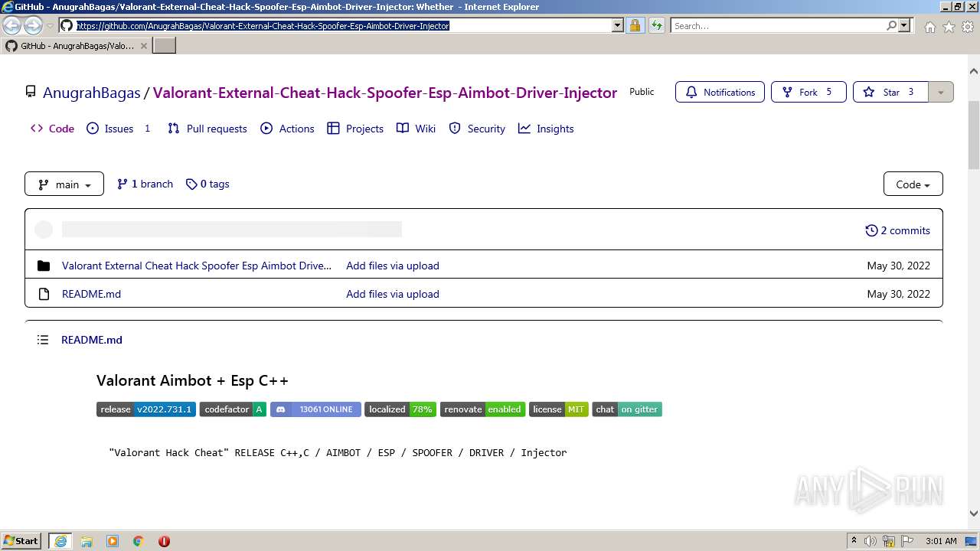
Task: Open README.md row's Add files via upload commit
Action: pos(393,294)
